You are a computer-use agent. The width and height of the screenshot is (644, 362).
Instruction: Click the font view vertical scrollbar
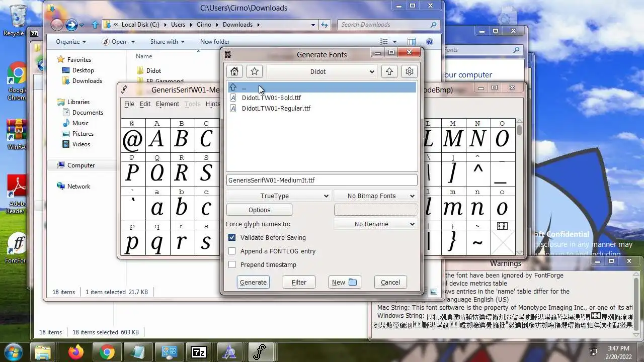(x=519, y=187)
